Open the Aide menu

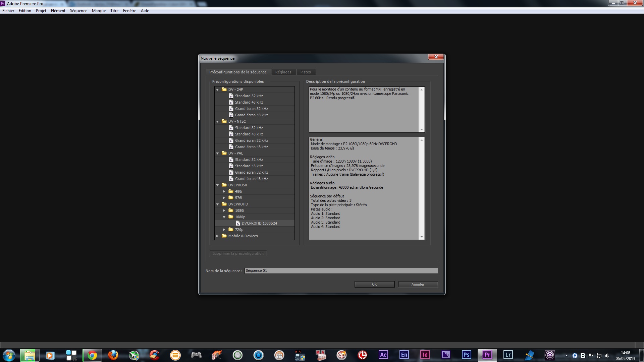[x=145, y=11]
